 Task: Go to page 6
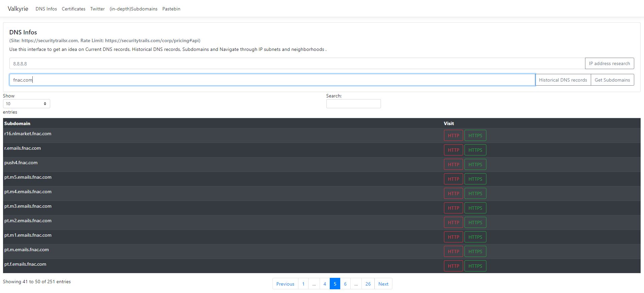345,284
